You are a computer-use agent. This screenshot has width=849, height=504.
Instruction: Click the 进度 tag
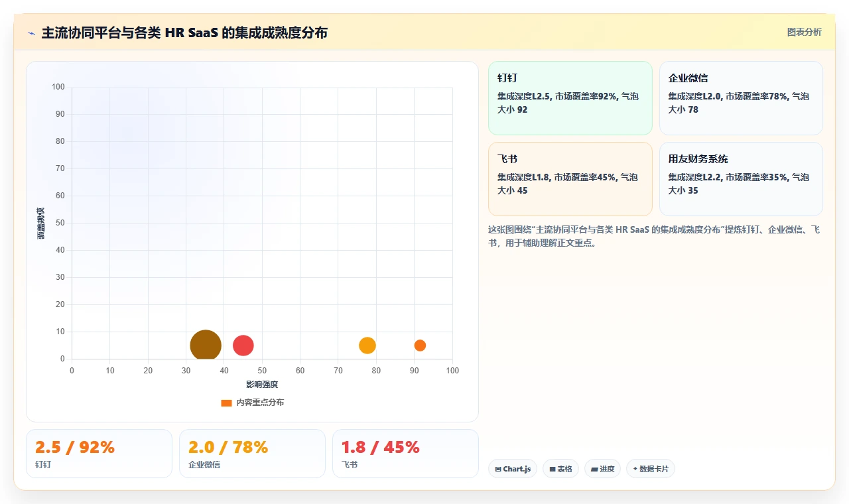(x=602, y=469)
